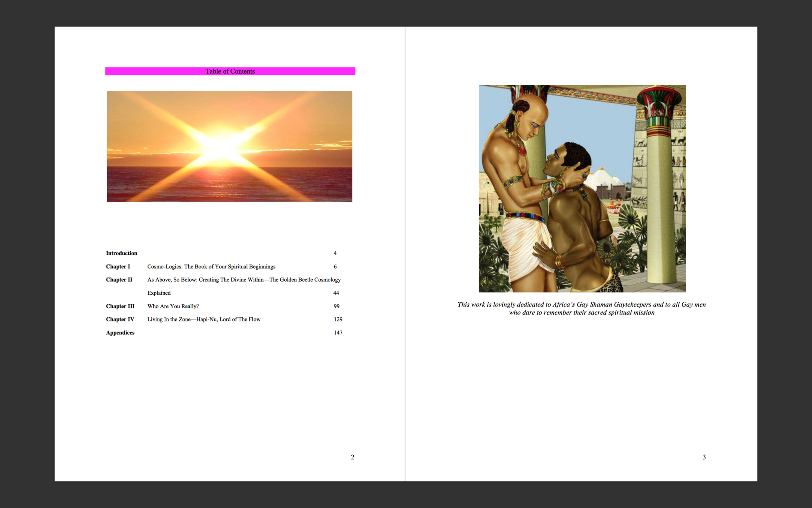This screenshot has height=508, width=812.
Task: Click page number 129 for Chapter IV
Action: 338,319
